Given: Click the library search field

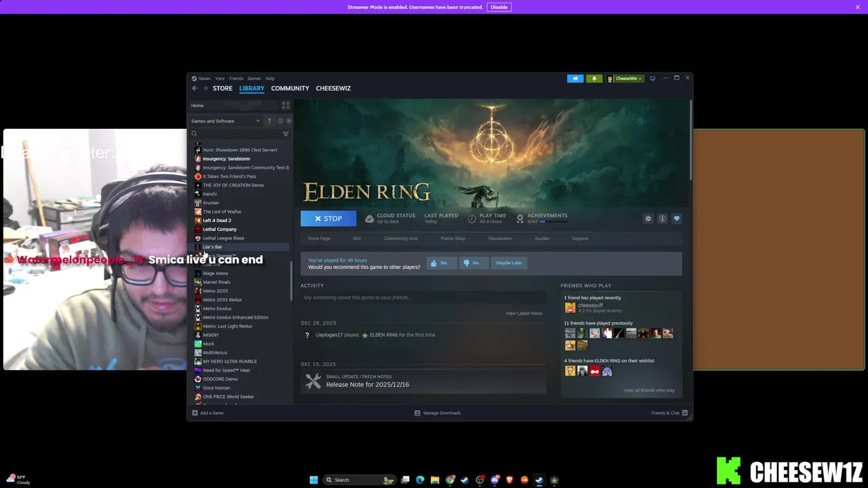Looking at the screenshot, I should [234, 134].
